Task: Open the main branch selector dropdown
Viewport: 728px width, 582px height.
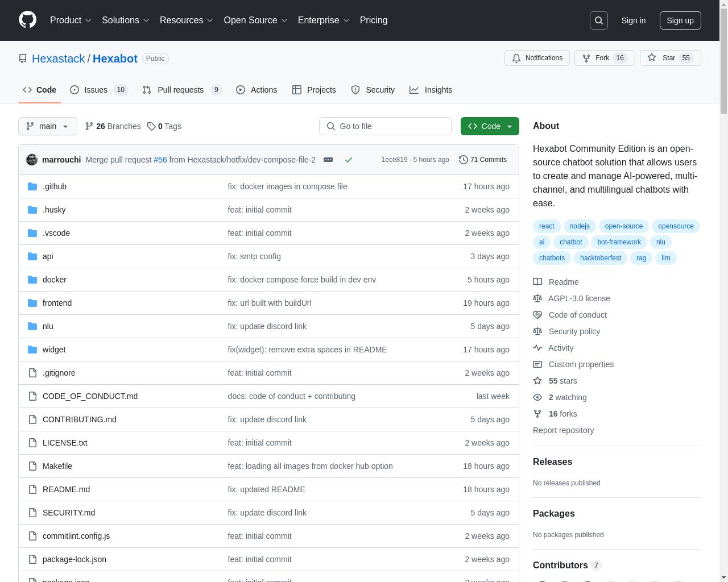Action: click(48, 126)
